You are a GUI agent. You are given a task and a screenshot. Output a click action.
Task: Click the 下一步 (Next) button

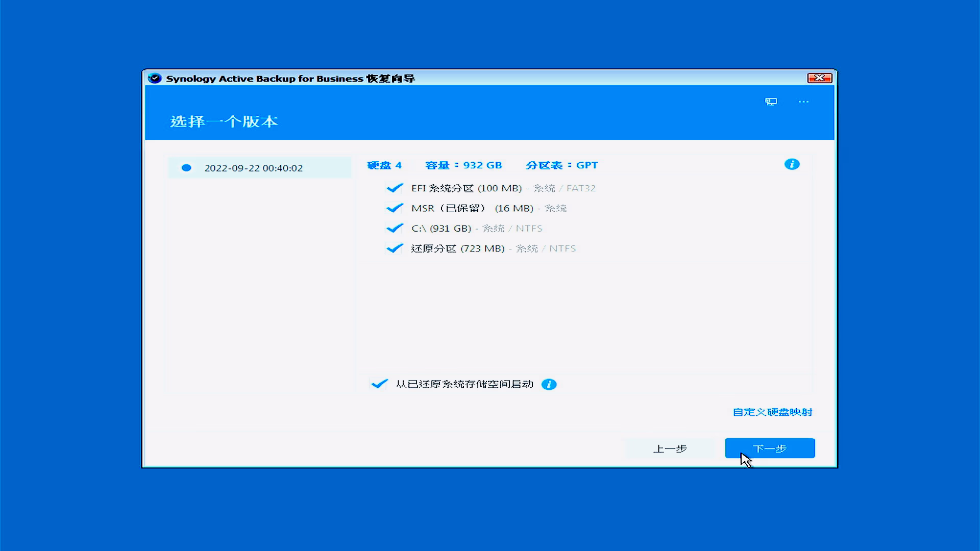770,448
